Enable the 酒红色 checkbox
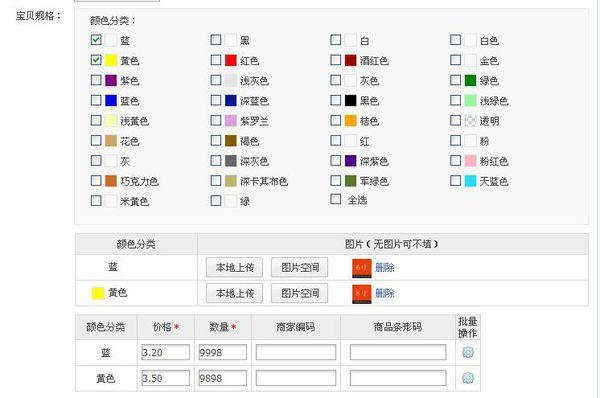Image resolution: width=600 pixels, height=398 pixels. [336, 60]
